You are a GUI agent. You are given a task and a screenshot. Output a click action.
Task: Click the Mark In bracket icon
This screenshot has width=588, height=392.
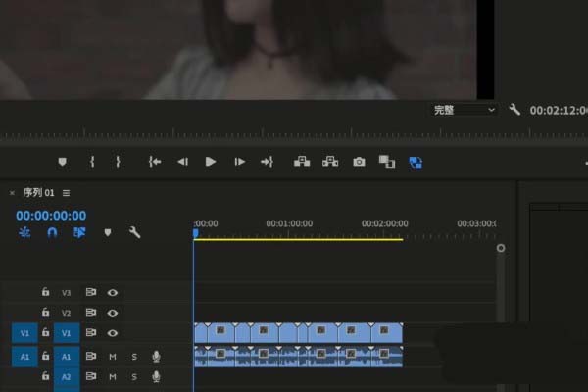click(92, 162)
